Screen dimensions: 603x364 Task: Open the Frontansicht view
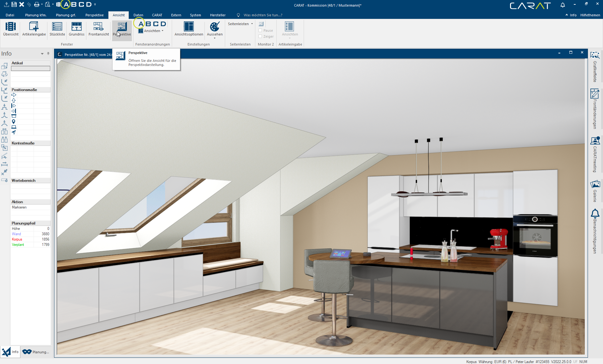(99, 29)
